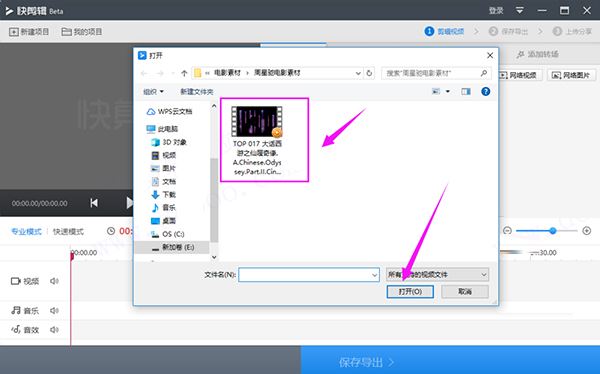600x374 pixels.
Task: Go to the 保存导出 step in top bar
Action: pos(509,31)
